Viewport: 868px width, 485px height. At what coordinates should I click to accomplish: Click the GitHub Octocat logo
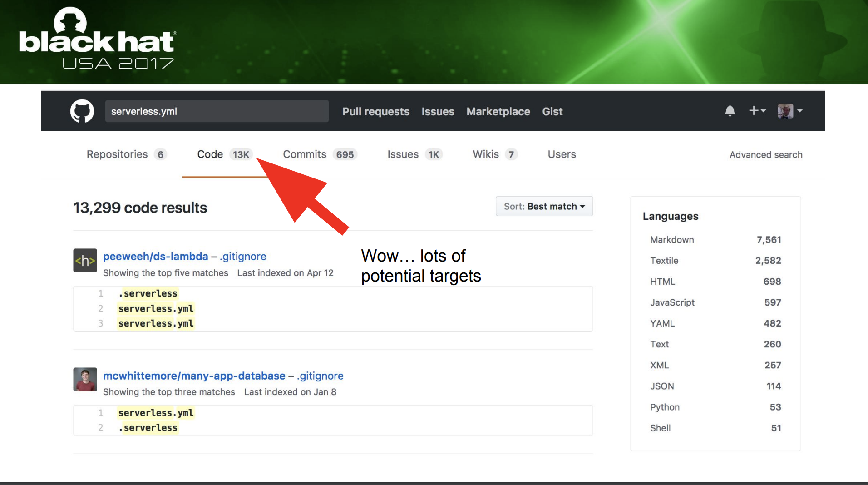(82, 111)
